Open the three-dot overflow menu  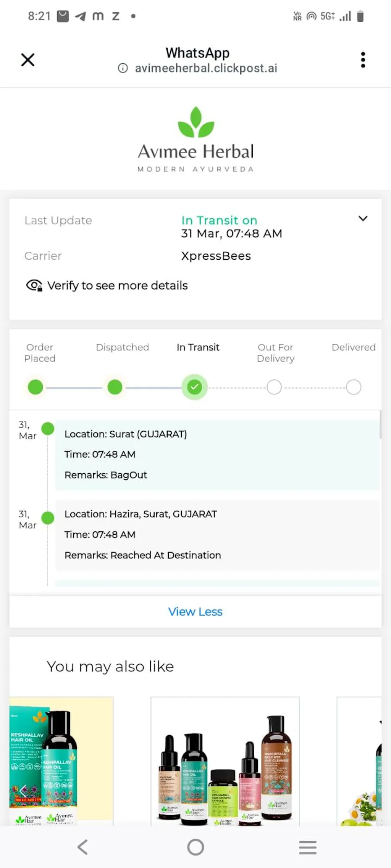(x=363, y=60)
